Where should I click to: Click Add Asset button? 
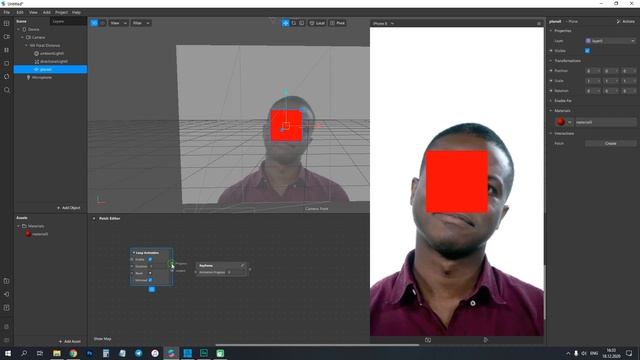(69, 341)
